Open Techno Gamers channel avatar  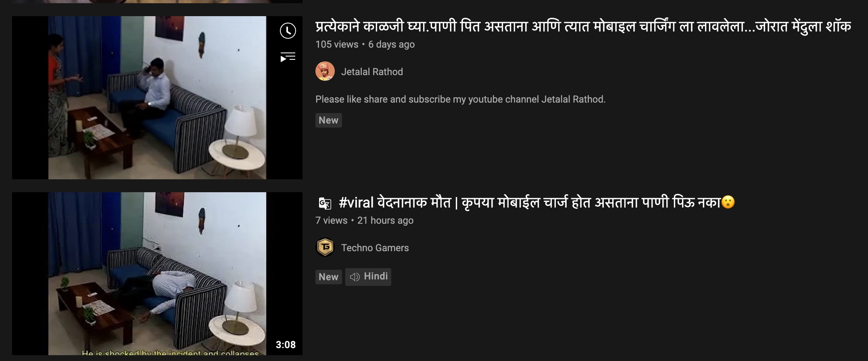pyautogui.click(x=325, y=248)
